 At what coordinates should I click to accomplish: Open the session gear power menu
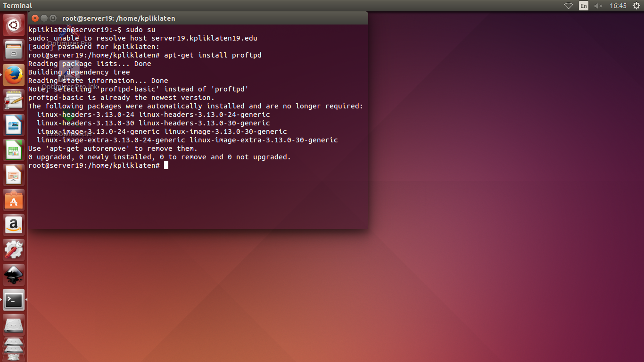636,6
